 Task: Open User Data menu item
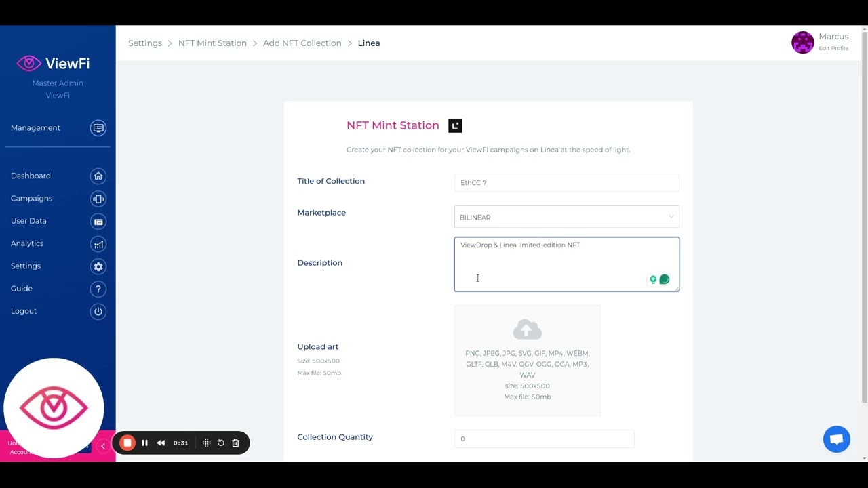[28, 221]
